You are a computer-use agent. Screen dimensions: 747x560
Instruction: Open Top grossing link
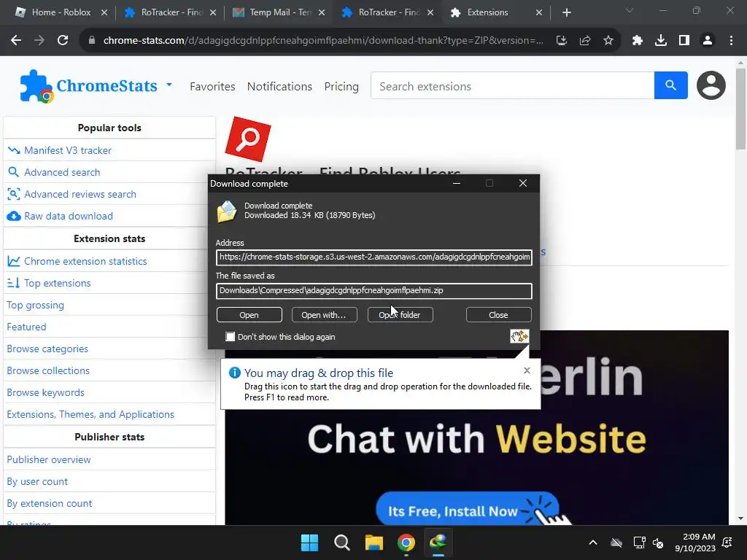click(35, 306)
